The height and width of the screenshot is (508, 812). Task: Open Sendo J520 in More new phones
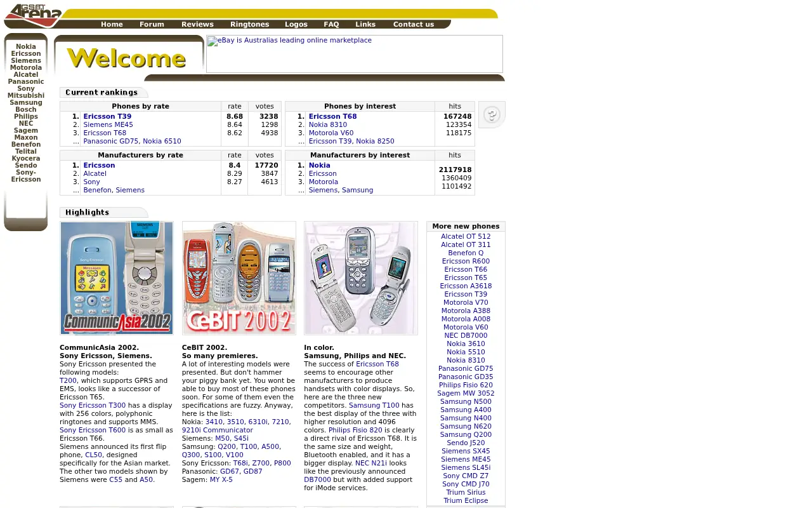coord(466,443)
